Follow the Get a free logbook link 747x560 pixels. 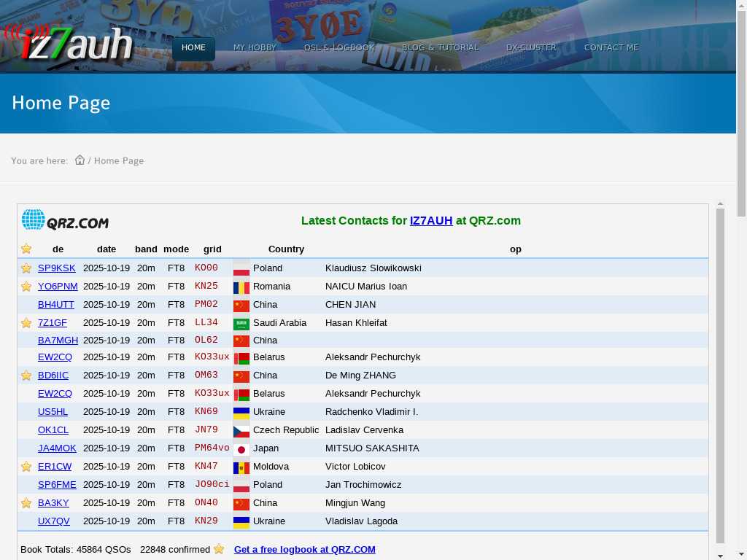[x=304, y=550]
